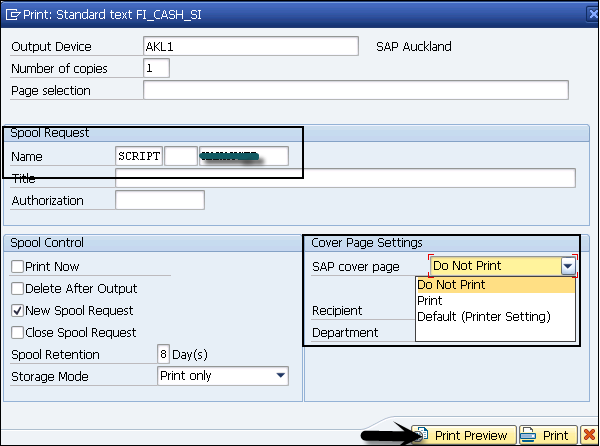Click the spool request Title field
The height and width of the screenshot is (446, 600).
tap(345, 178)
